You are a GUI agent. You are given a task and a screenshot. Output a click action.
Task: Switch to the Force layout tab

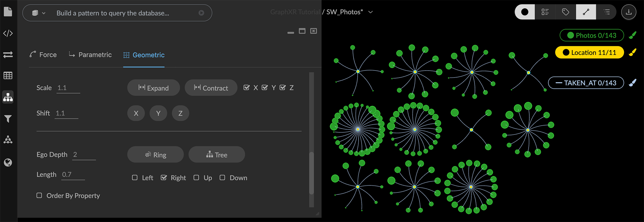tap(43, 55)
